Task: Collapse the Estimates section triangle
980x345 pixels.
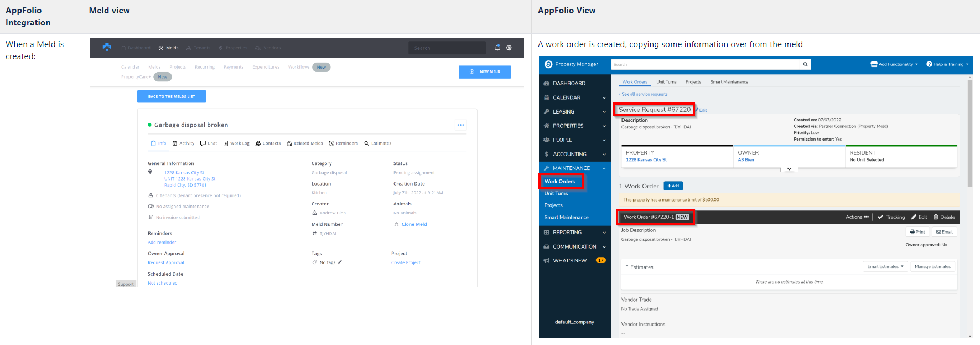Action: pyautogui.click(x=627, y=266)
